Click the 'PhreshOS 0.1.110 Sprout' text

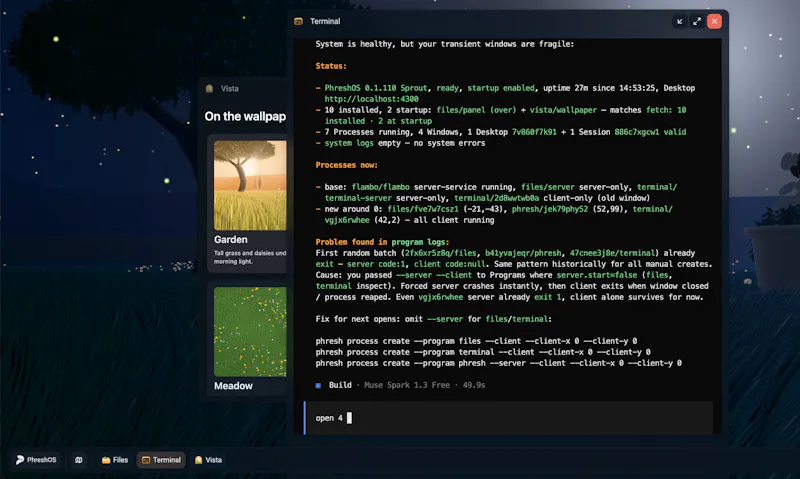[376, 88]
